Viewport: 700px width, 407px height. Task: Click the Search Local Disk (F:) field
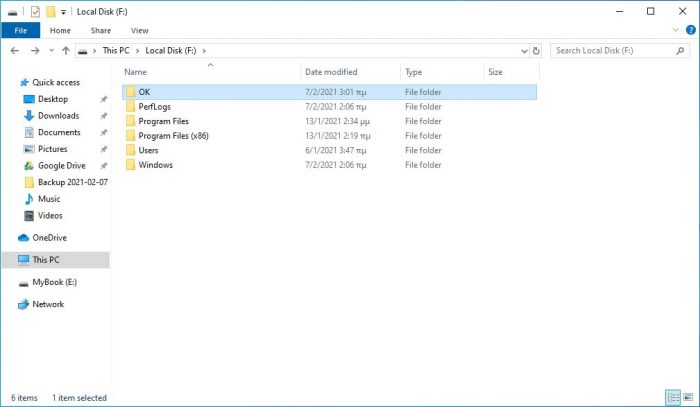tap(612, 50)
